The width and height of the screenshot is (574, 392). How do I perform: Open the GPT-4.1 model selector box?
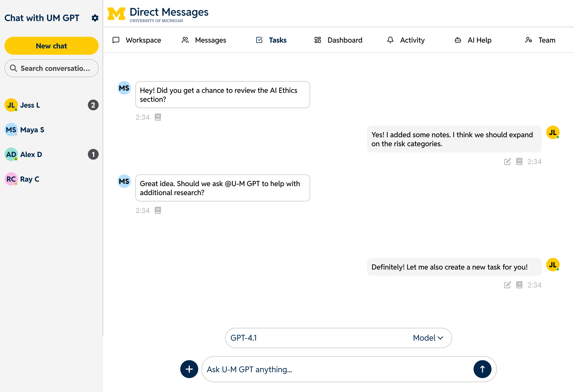click(321, 338)
